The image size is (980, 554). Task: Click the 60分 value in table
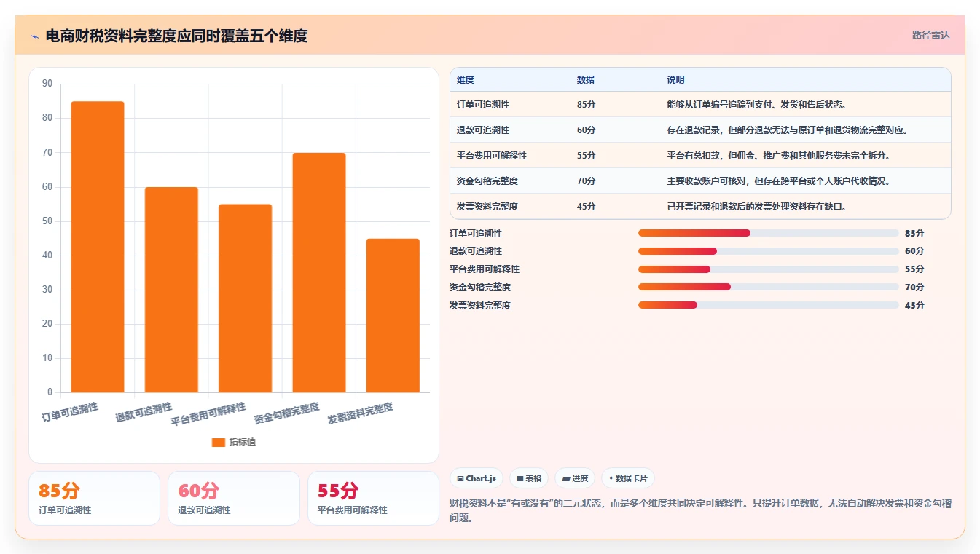(586, 130)
